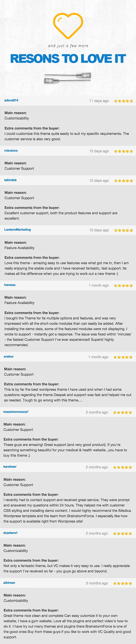
Task: Click the star rating on lveness's review
Action: (123, 285)
